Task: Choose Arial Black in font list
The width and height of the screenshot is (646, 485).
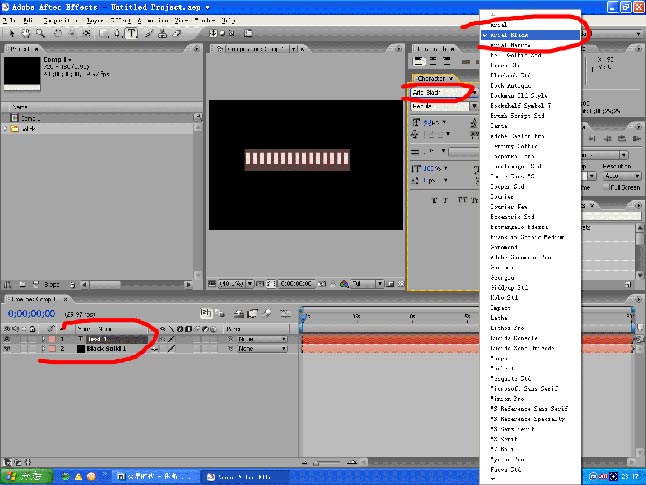Action: pos(530,35)
